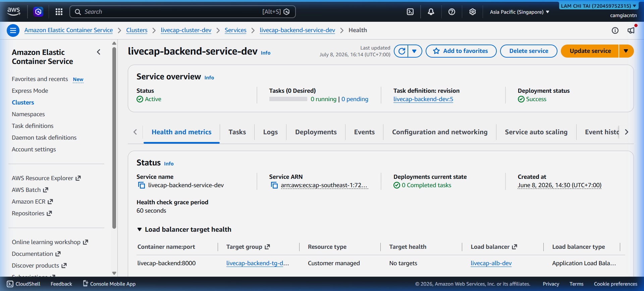The width and height of the screenshot is (644, 291).
Task: Click the sidebar vertical scrollbar
Action: (114, 138)
